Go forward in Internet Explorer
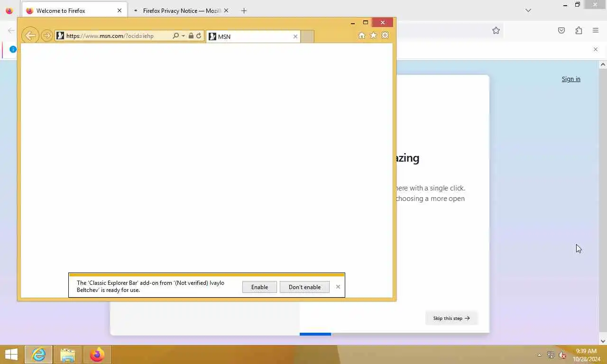 point(46,36)
